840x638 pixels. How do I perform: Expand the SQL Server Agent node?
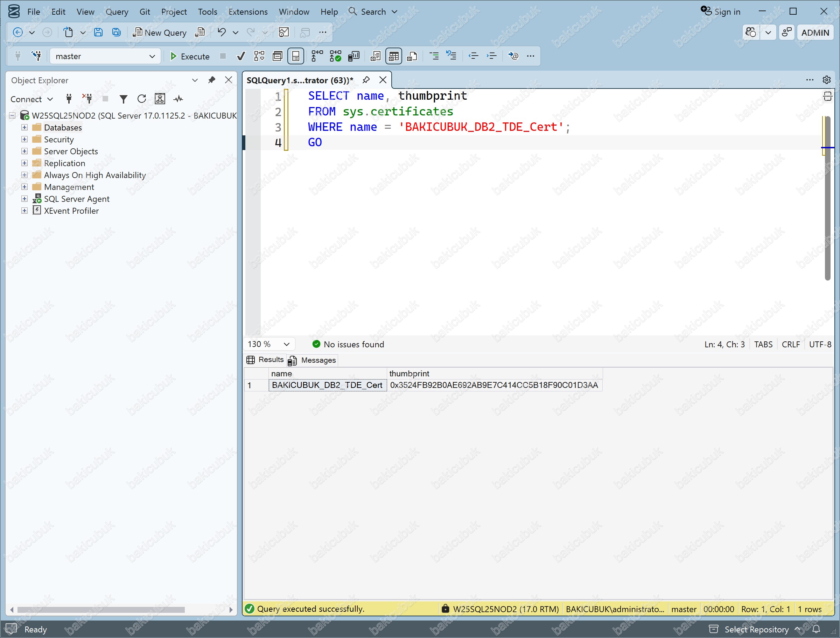coord(24,199)
